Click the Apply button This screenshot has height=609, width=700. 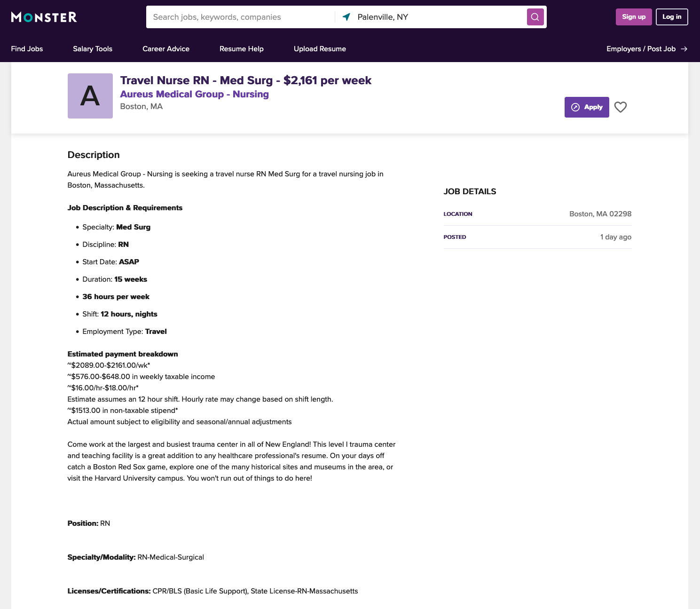587,107
